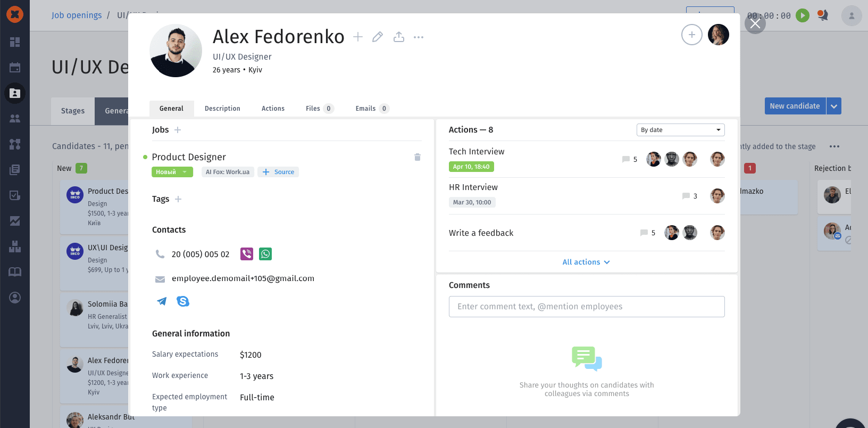Image resolution: width=868 pixels, height=428 pixels.
Task: Open the New candidate dropdown arrow
Action: (834, 106)
